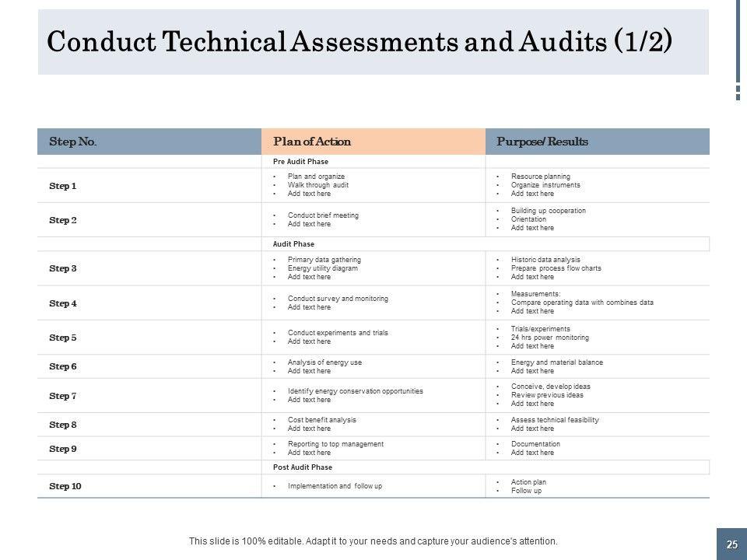Click the 'Pre Audit Phase' section label
747x560 pixels.
click(295, 161)
